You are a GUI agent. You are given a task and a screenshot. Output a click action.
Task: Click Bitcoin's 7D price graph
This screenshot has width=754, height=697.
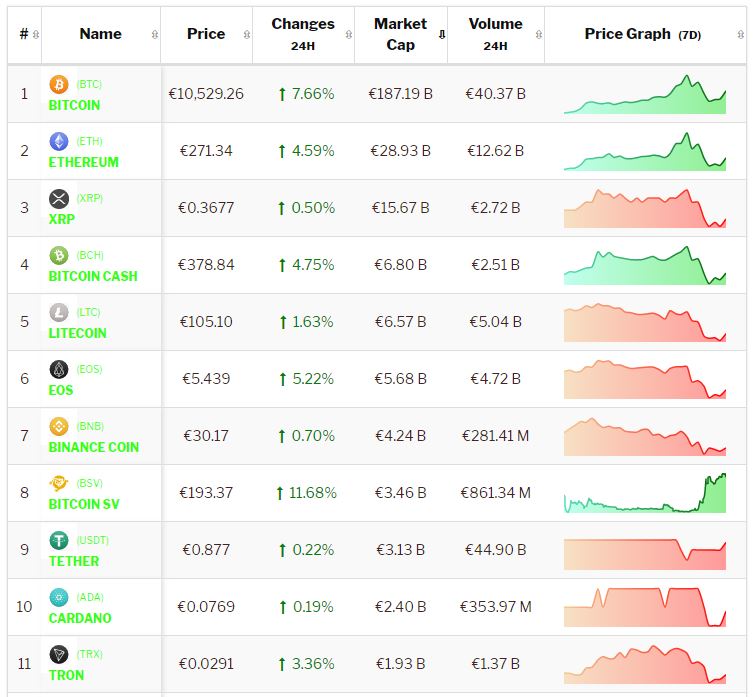click(x=645, y=95)
